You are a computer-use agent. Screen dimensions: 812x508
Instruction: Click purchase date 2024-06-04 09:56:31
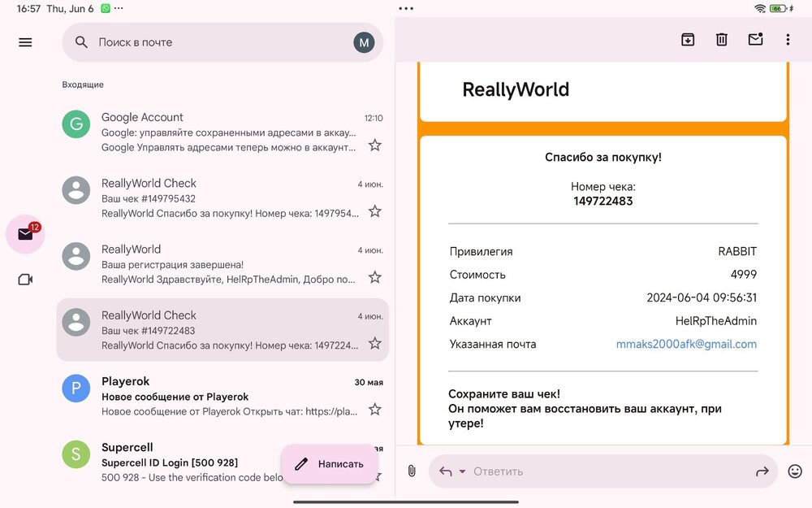click(x=702, y=297)
